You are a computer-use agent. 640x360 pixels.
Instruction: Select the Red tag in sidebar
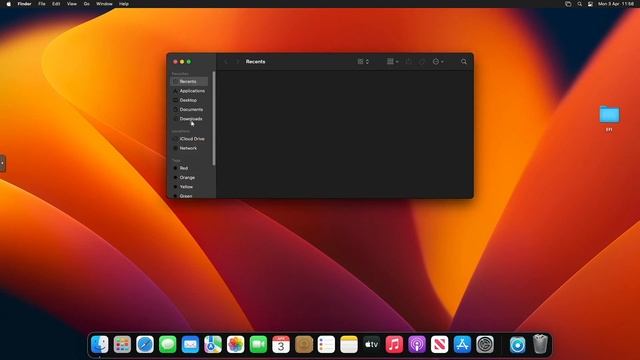coord(189,168)
